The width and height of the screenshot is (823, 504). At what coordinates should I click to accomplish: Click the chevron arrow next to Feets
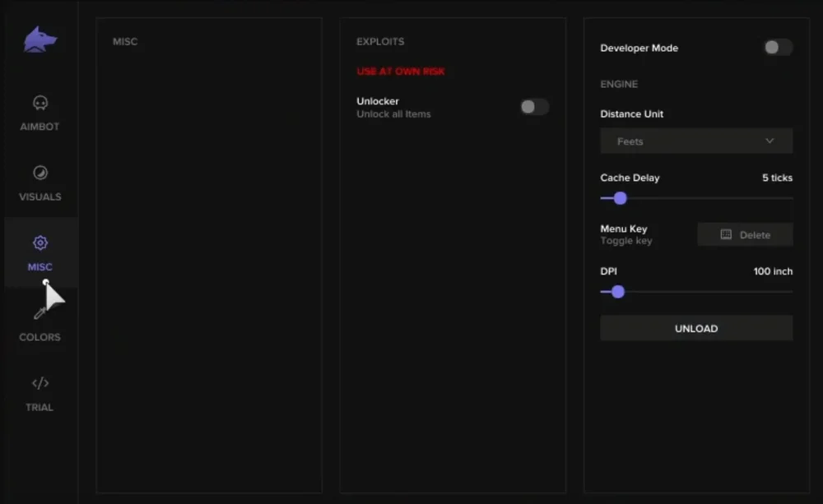point(770,141)
